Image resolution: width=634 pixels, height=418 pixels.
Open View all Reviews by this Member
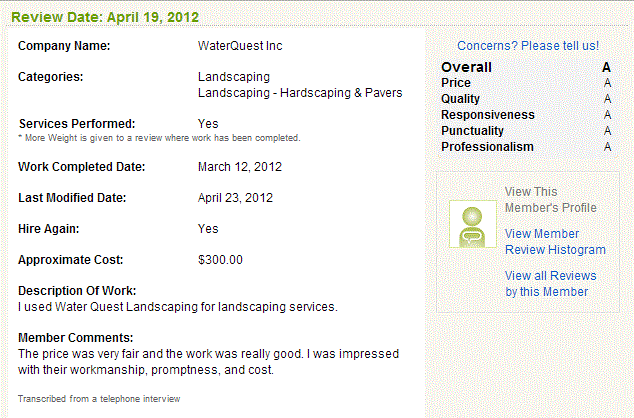(550, 284)
